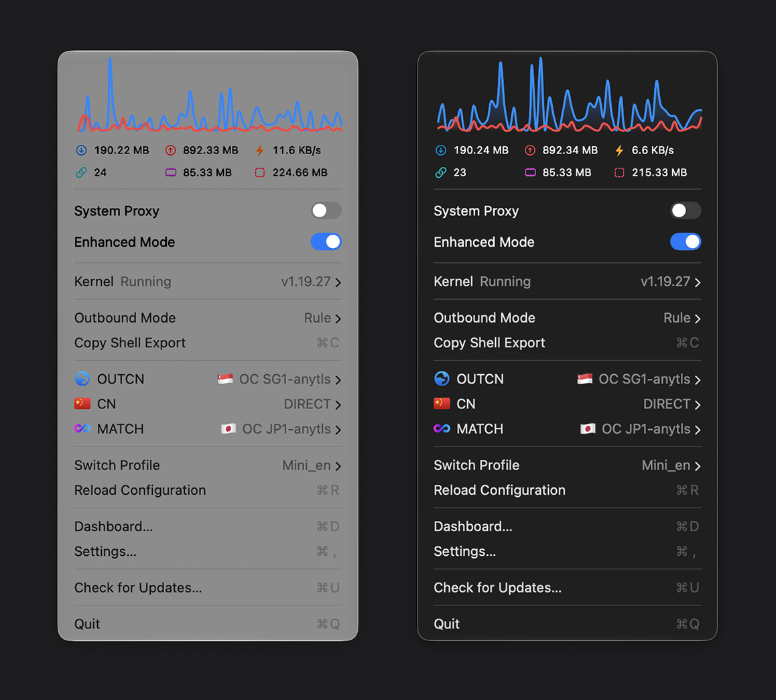Viewport: 776px width, 700px height.
Task: Click the memory chip icon in dark menu
Action: [x=530, y=172]
